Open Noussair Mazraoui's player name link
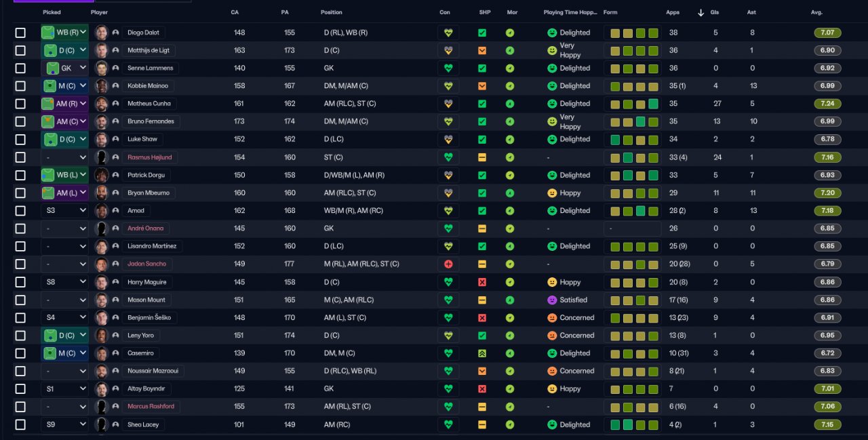The width and height of the screenshot is (868, 440). coord(152,372)
